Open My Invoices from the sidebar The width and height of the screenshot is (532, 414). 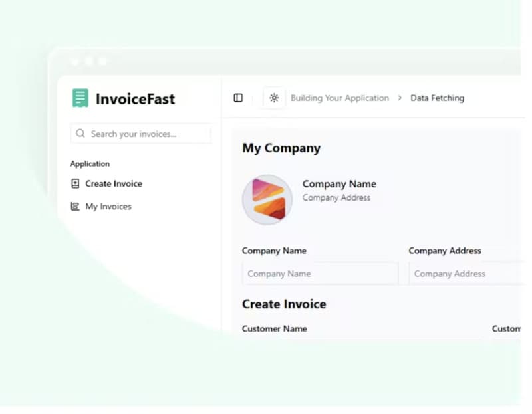[108, 207]
